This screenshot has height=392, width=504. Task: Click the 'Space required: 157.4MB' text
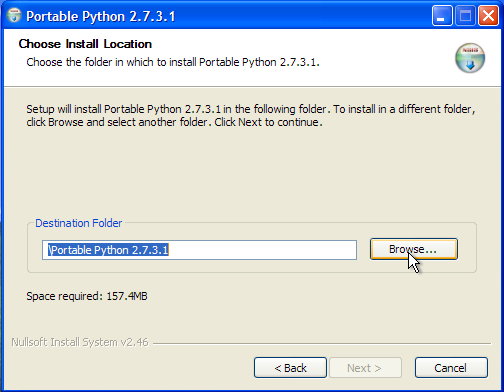pyautogui.click(x=87, y=296)
